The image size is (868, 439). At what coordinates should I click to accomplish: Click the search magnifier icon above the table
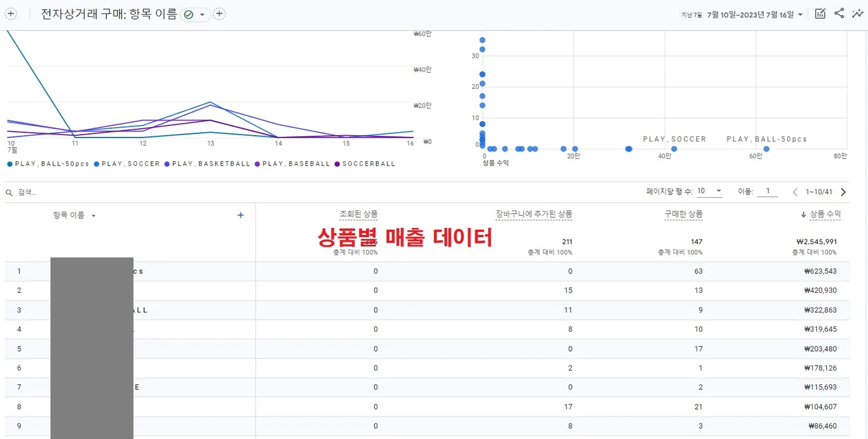9,193
